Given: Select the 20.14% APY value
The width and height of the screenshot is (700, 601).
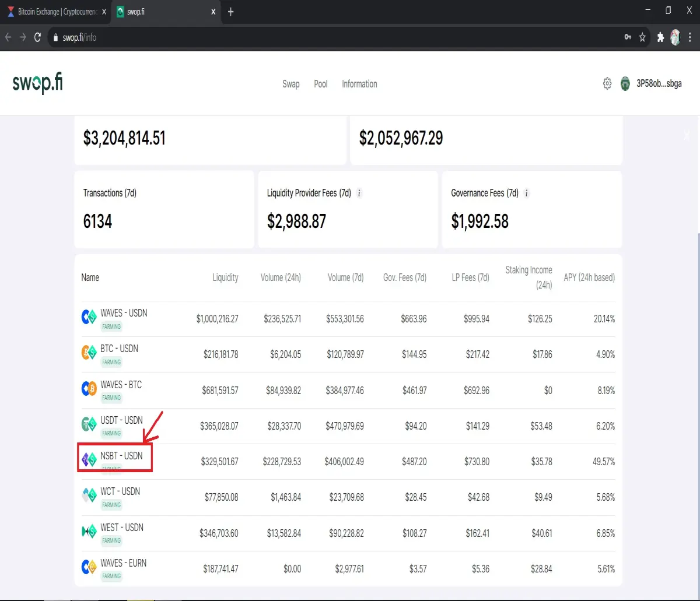Looking at the screenshot, I should pos(604,319).
